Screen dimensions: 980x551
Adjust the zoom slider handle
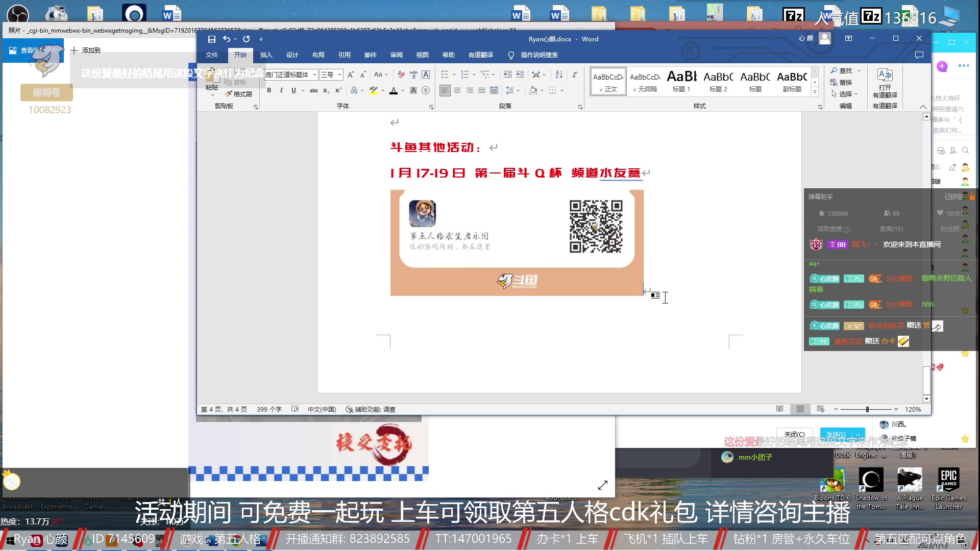[867, 409]
